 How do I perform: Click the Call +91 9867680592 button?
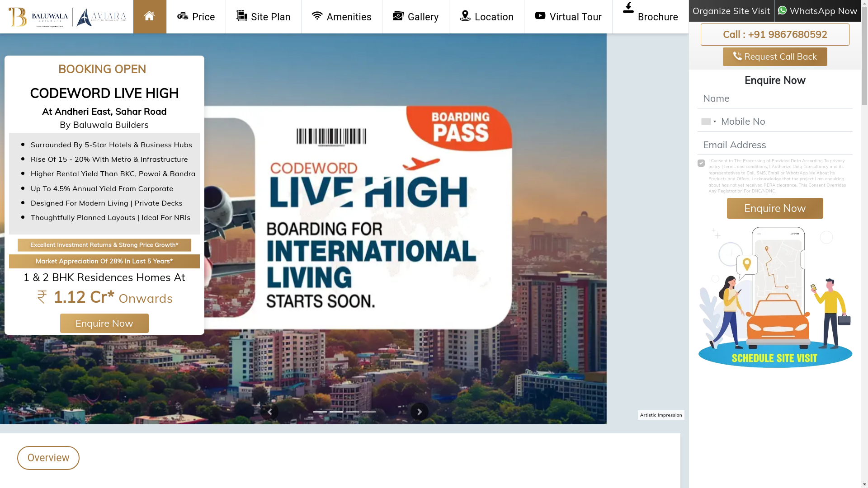click(775, 34)
